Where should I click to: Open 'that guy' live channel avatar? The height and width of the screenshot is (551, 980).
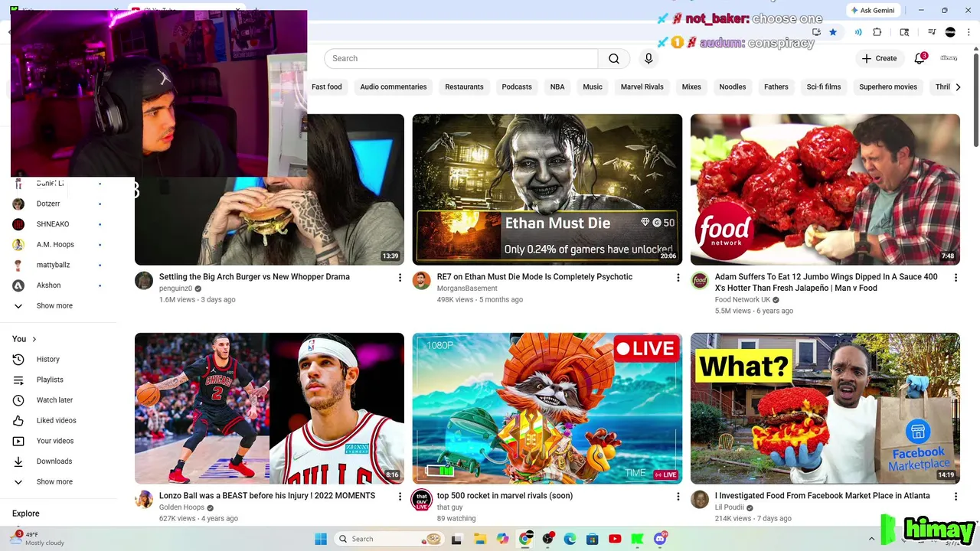(422, 500)
